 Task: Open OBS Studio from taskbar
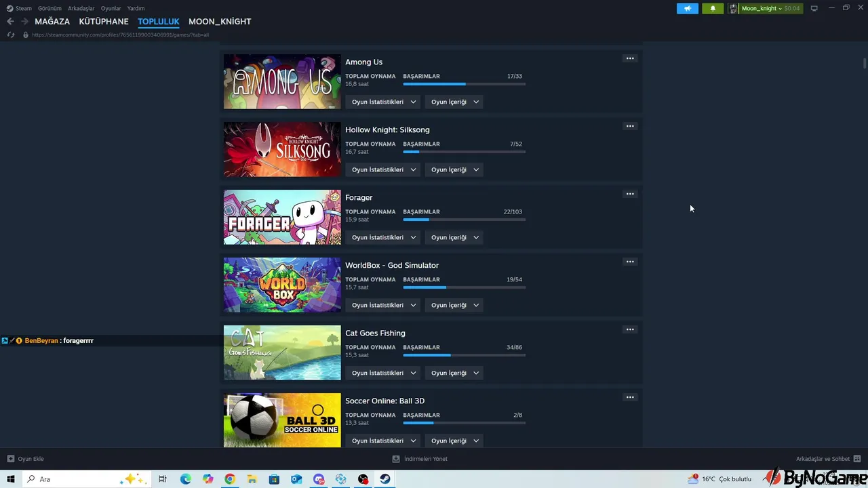pos(363,479)
